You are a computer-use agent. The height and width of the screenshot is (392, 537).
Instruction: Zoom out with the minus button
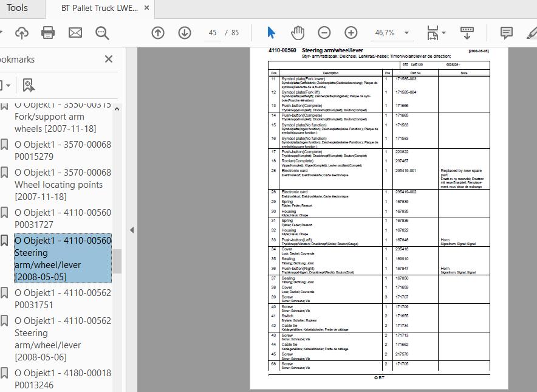pyautogui.click(x=324, y=33)
